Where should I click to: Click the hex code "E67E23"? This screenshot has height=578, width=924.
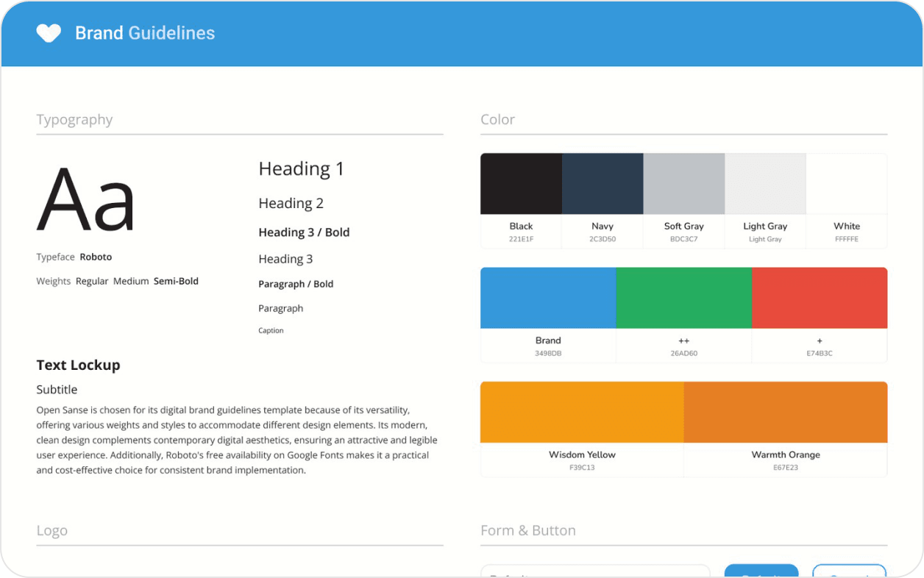786,468
